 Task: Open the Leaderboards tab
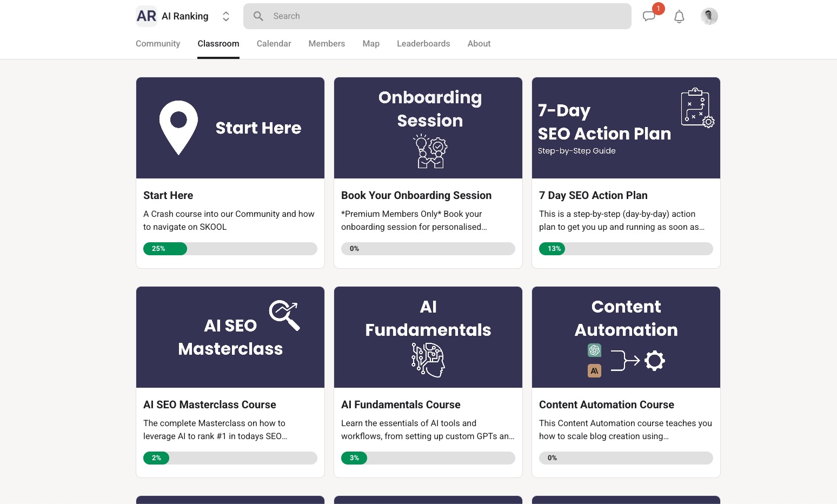423,44
